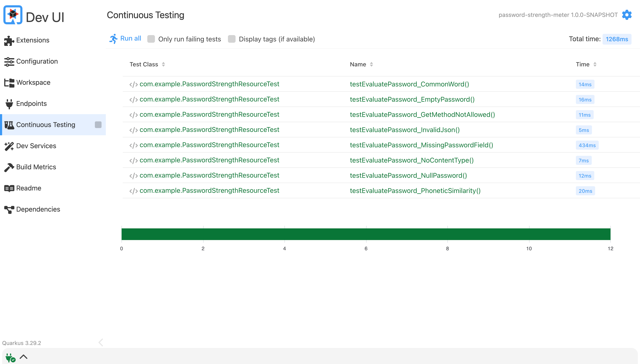Image resolution: width=640 pixels, height=364 pixels.
Task: Toggle the square stop button in Continuous Testing
Action: [98, 125]
